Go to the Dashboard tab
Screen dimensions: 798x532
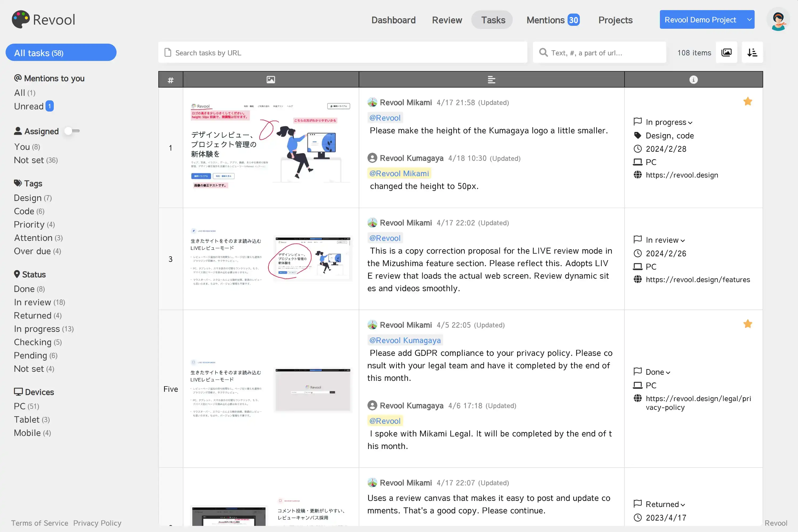click(x=393, y=20)
